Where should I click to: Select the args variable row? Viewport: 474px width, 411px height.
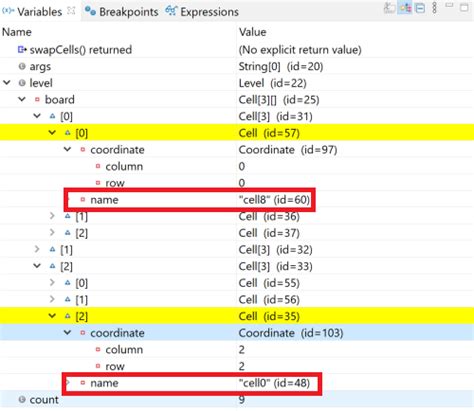coord(237,66)
